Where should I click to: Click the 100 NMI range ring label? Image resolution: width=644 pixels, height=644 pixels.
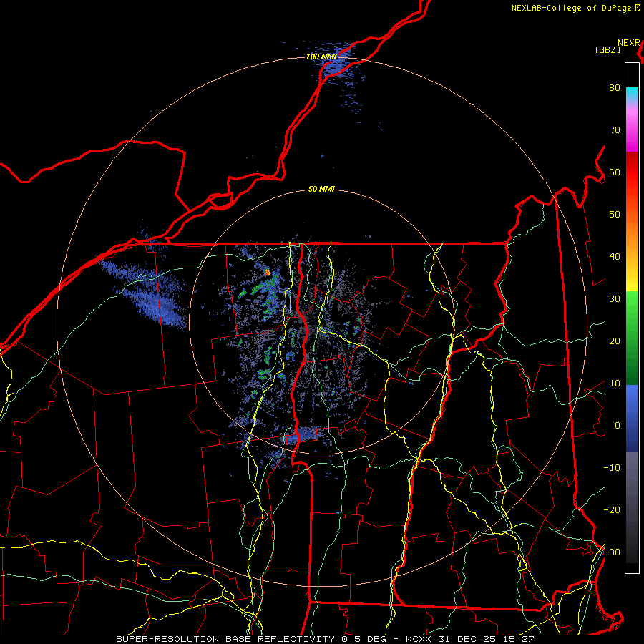click(321, 57)
